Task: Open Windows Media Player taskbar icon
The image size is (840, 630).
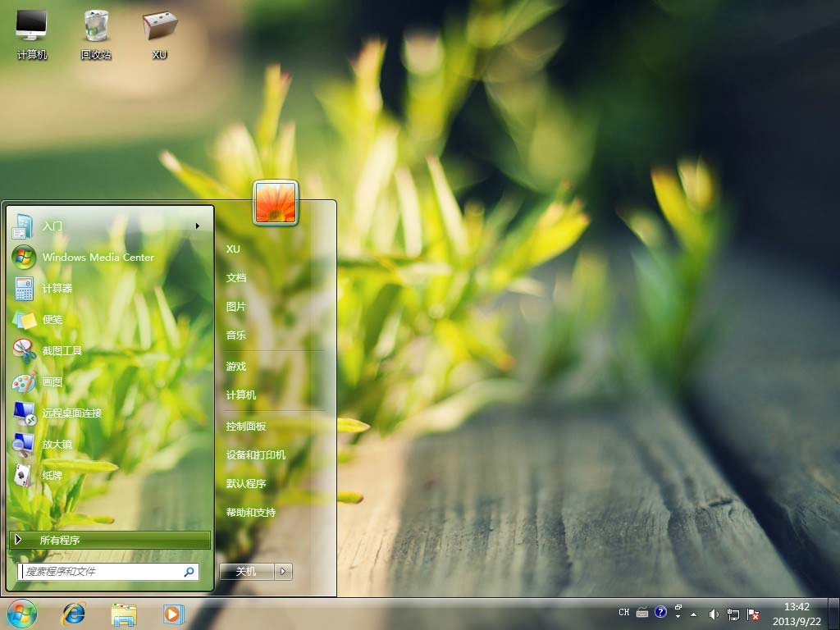Action: point(173,613)
